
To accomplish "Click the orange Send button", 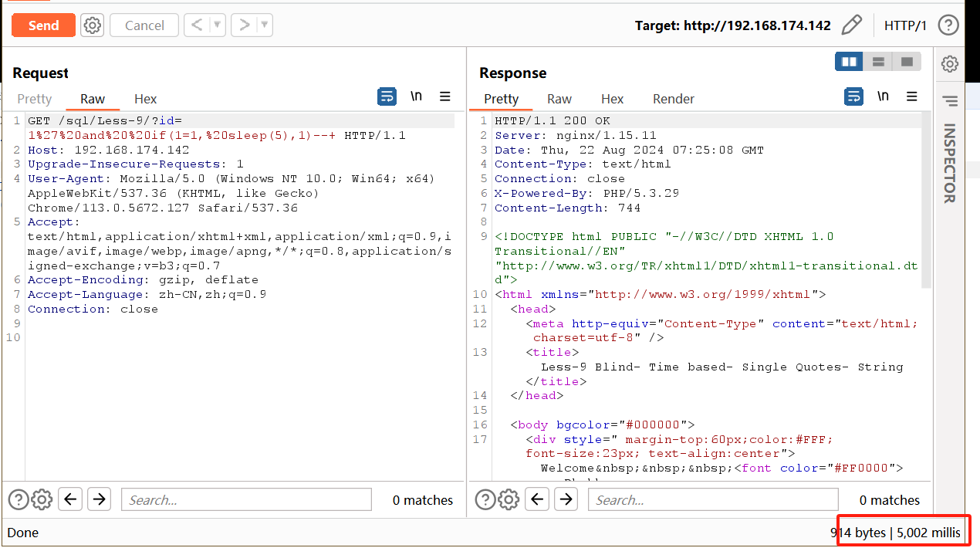I will click(43, 25).
